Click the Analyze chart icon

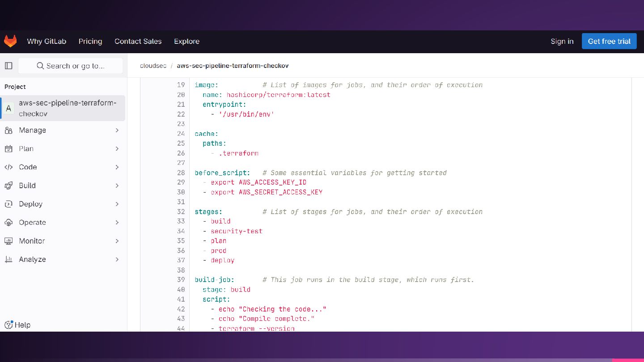[x=8, y=259]
